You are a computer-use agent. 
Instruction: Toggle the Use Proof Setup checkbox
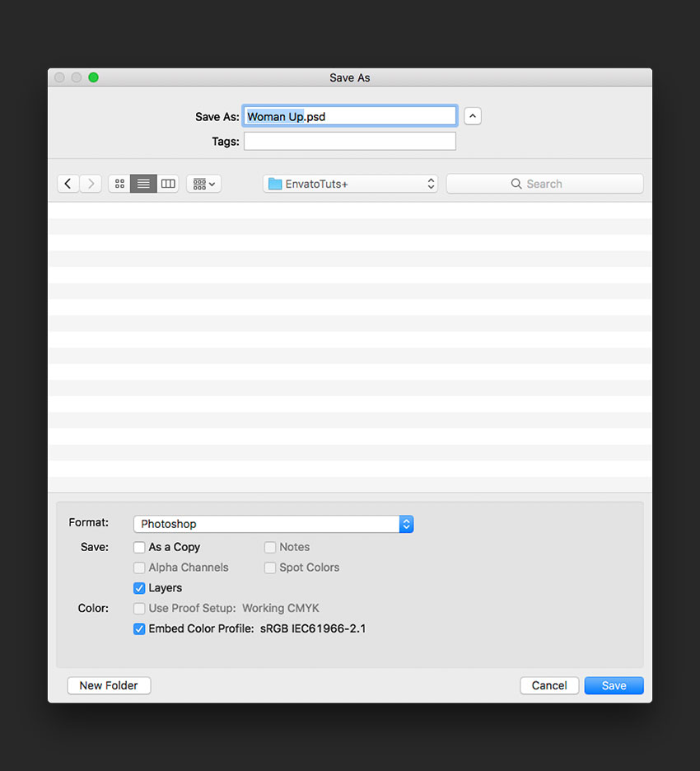tap(139, 609)
